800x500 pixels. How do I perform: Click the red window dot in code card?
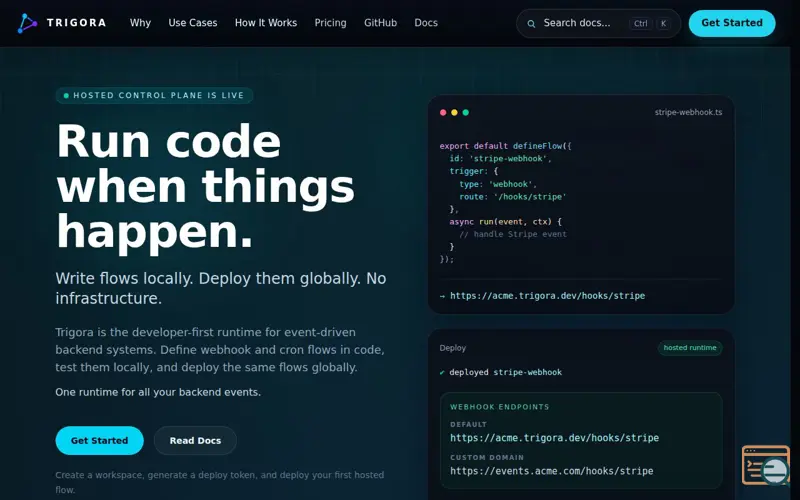coord(443,112)
